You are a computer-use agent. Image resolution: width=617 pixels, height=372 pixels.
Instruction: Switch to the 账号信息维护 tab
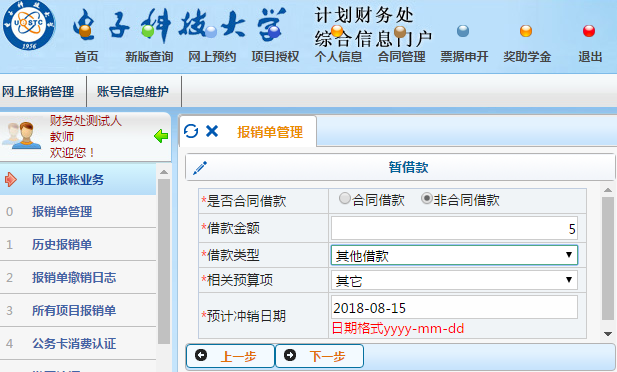click(133, 91)
